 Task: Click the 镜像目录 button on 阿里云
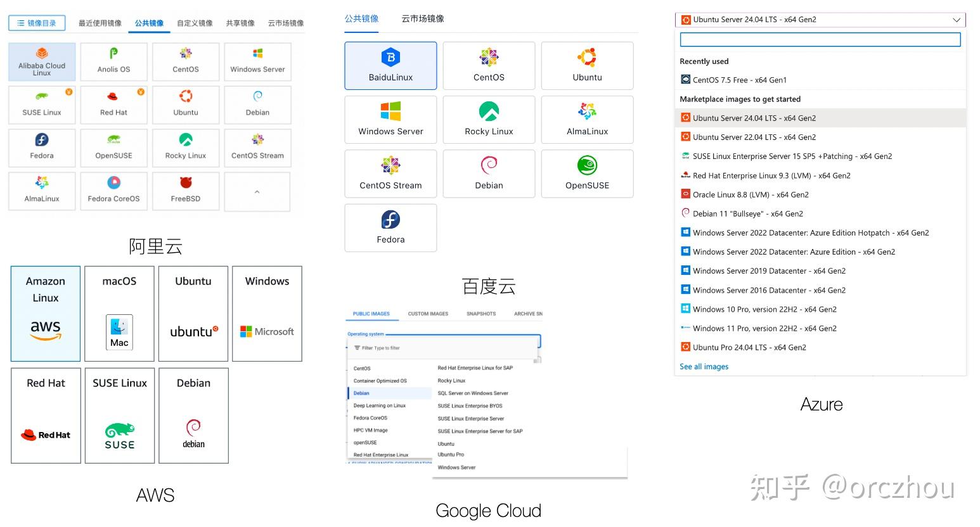pyautogui.click(x=36, y=22)
